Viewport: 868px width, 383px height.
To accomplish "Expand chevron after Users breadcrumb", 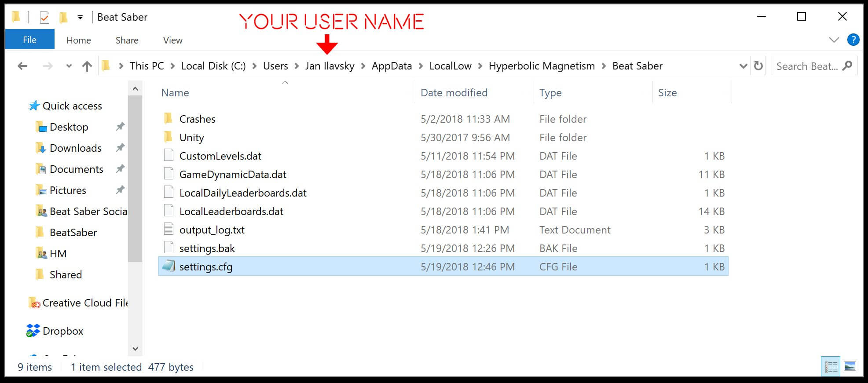I will pos(297,66).
